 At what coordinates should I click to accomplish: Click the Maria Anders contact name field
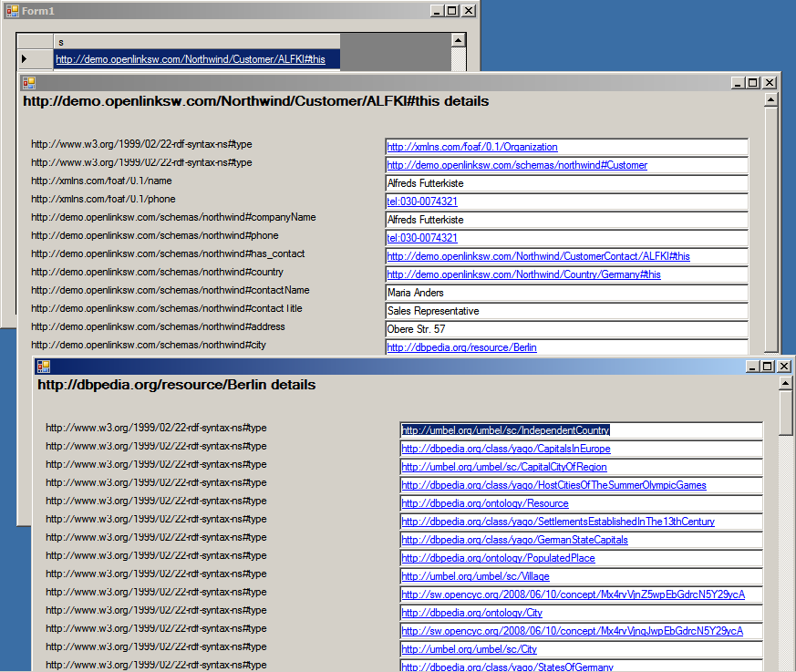pos(565,293)
